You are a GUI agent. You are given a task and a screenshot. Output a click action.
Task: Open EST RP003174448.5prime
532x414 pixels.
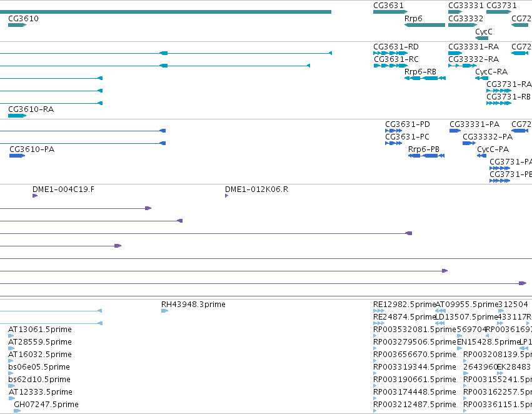(375, 398)
